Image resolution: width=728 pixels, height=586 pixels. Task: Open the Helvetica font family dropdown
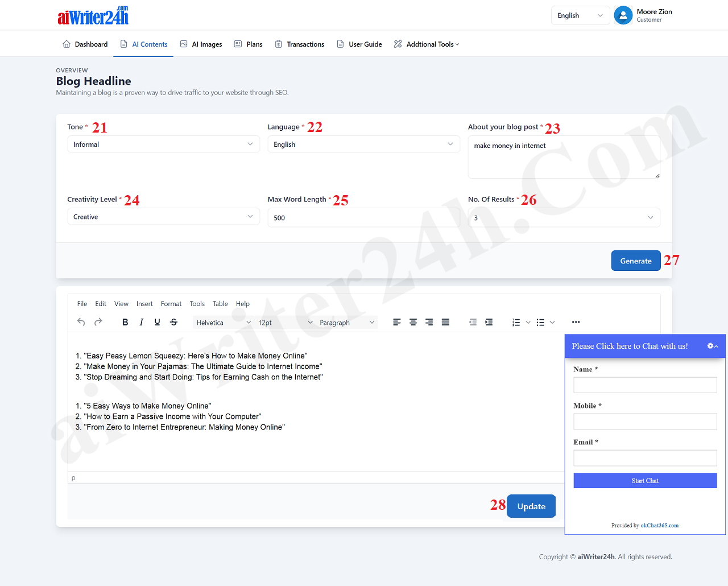223,323
